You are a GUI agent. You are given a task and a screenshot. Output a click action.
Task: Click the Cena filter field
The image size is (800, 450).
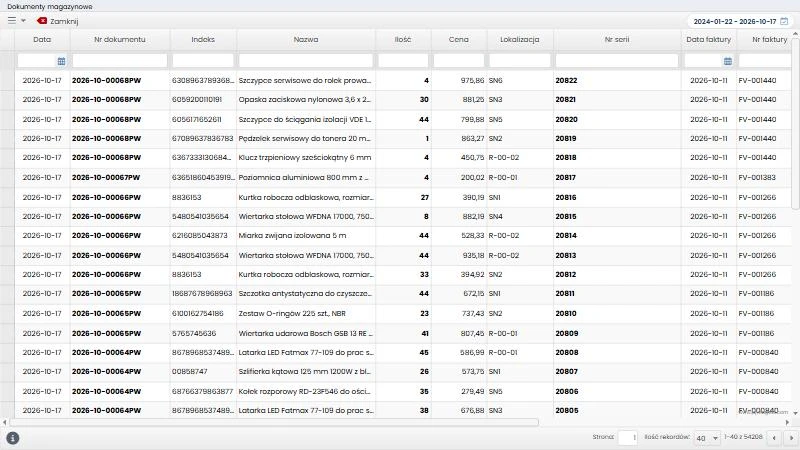pyautogui.click(x=459, y=61)
